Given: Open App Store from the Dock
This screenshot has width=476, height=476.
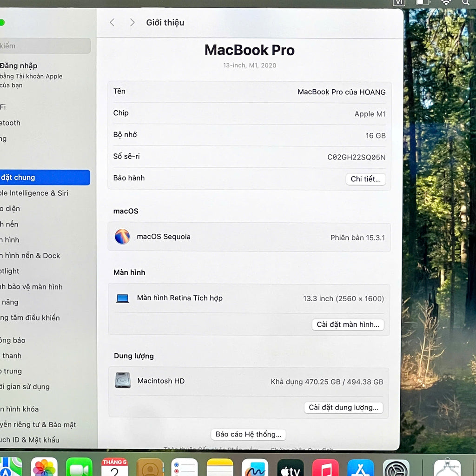Looking at the screenshot, I should click(361, 467).
